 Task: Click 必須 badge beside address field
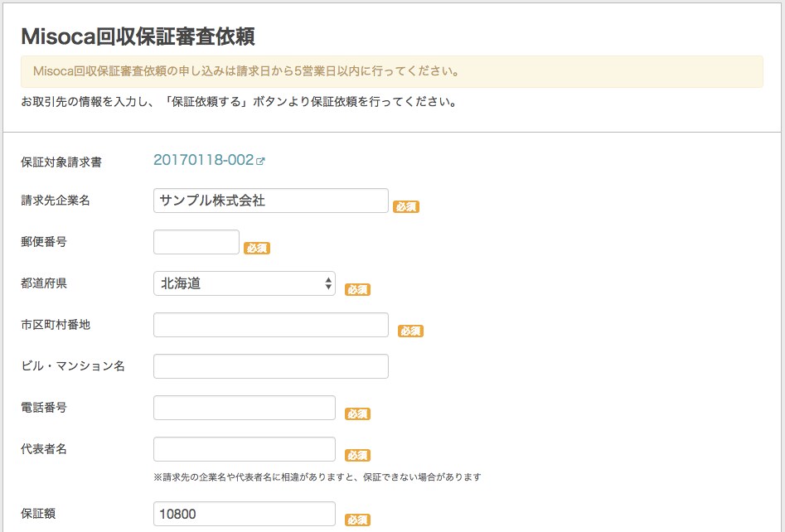click(410, 331)
